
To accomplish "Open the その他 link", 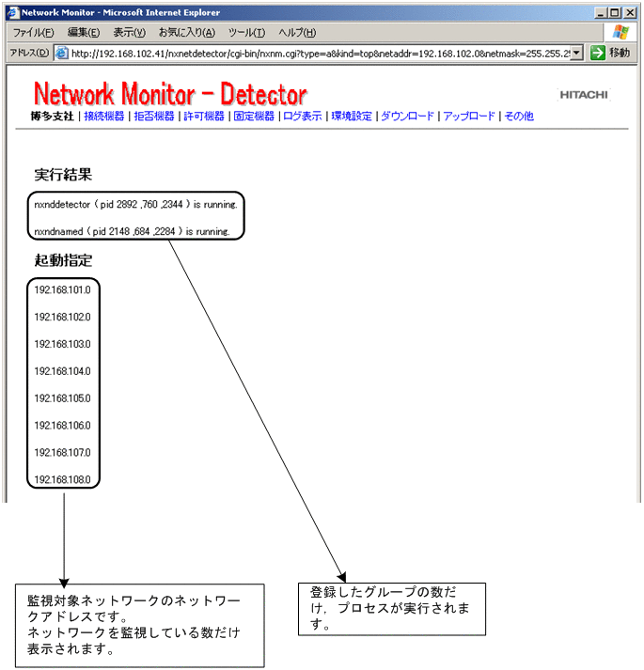I will [519, 117].
